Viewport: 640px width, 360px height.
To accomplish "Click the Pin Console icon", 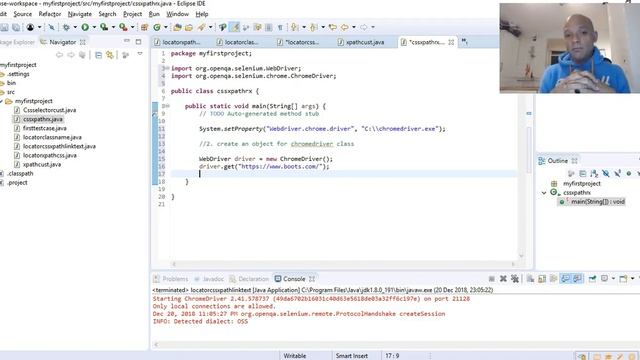I will click(592, 278).
